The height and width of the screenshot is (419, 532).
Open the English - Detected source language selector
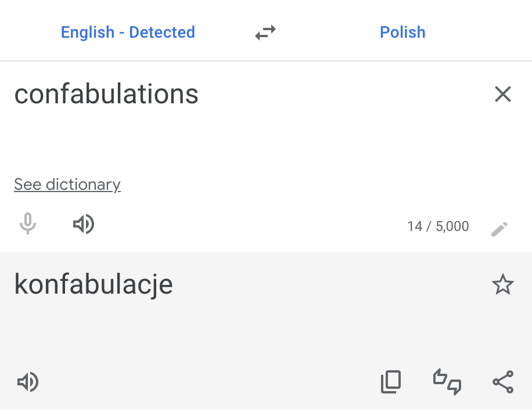coord(128,32)
